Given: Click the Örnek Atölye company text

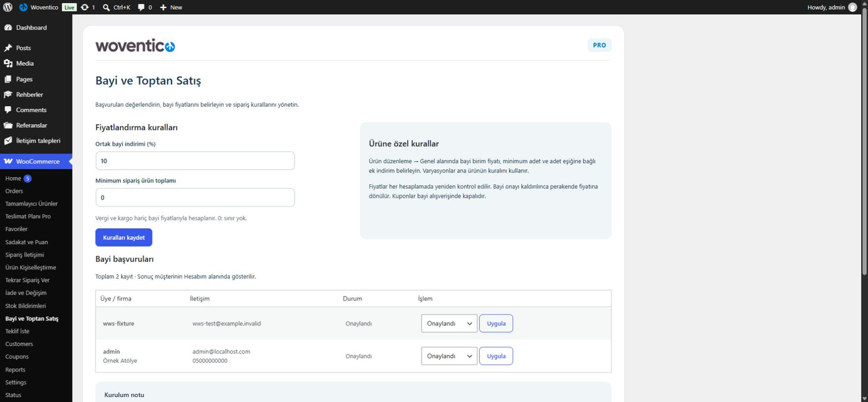Looking at the screenshot, I should 120,360.
